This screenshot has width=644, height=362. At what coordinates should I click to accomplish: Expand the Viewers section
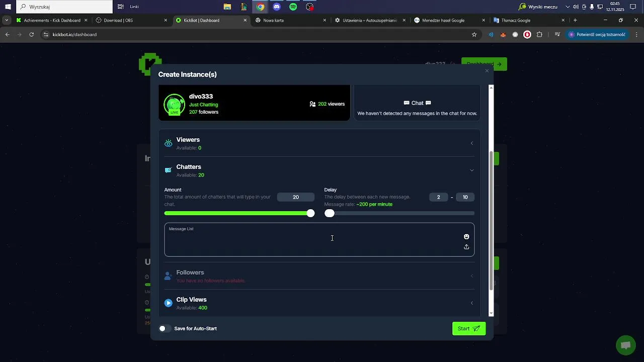[x=471, y=143]
